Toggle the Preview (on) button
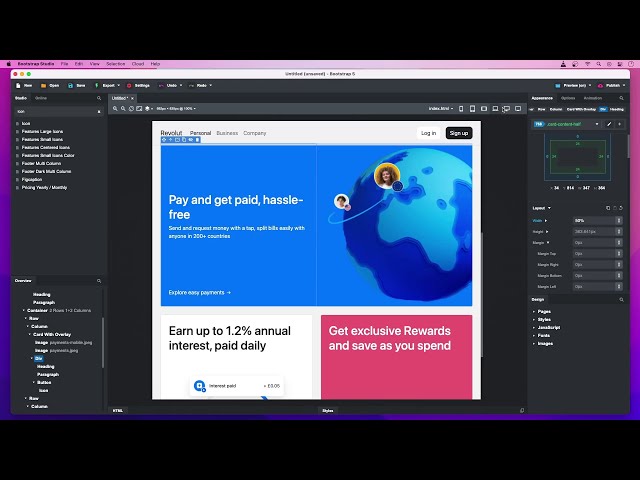Screen dimensions: 640x480 click(571, 86)
